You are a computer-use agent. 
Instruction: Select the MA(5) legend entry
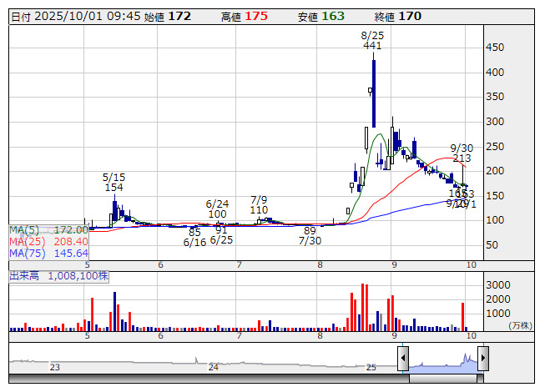(48, 229)
